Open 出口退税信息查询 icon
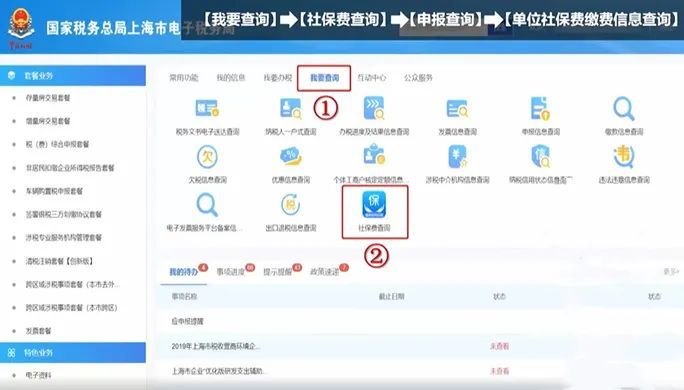The height and width of the screenshot is (390, 684). pyautogui.click(x=291, y=205)
